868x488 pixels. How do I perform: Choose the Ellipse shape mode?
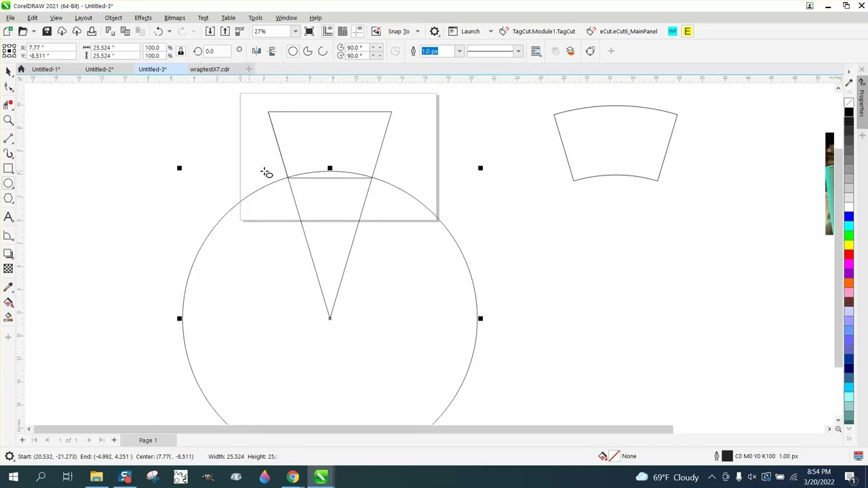[x=293, y=51]
